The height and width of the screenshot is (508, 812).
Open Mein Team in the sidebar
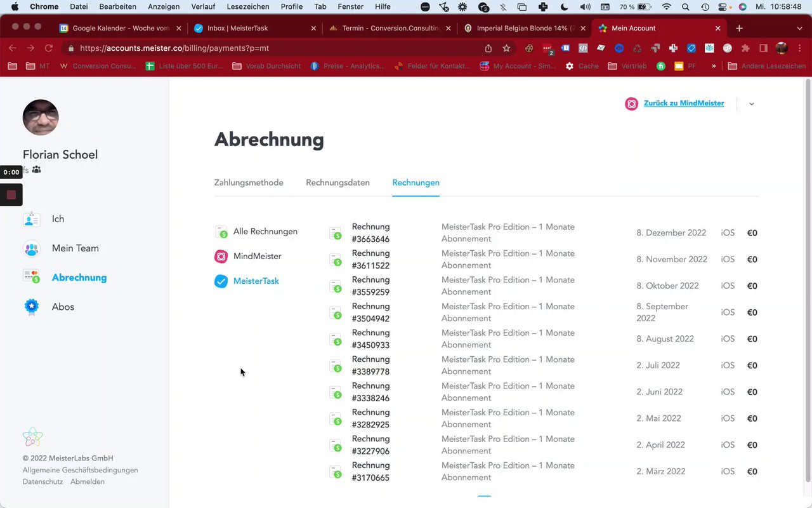point(75,248)
